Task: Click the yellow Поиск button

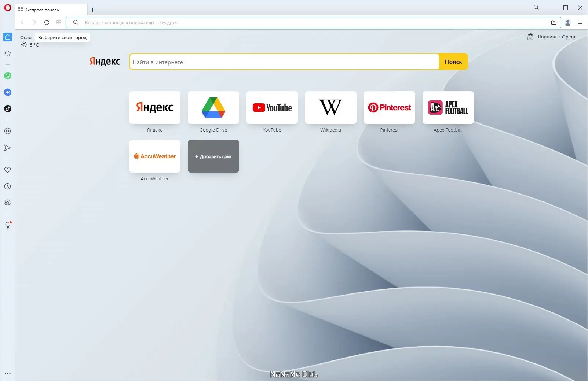Action: 453,62
